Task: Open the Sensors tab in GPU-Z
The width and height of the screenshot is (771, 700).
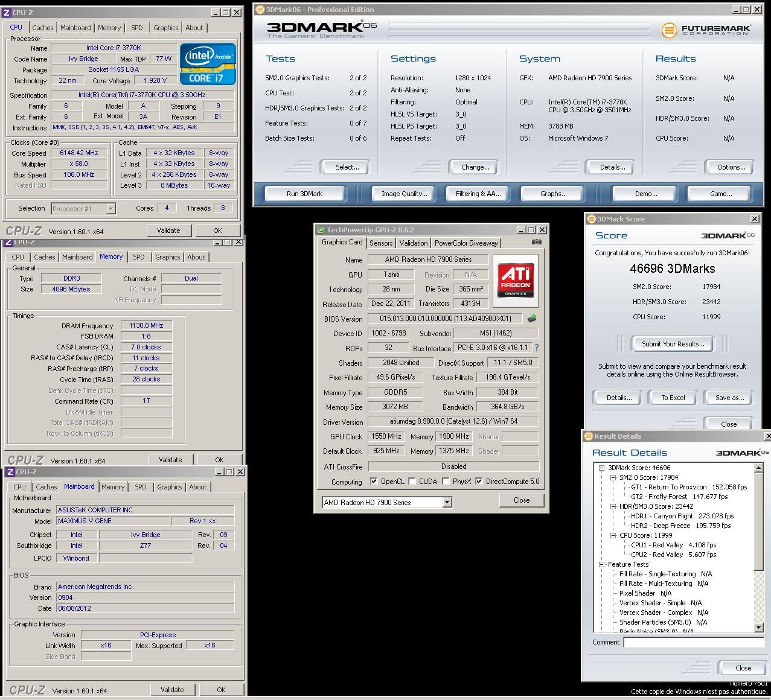Action: click(x=381, y=243)
